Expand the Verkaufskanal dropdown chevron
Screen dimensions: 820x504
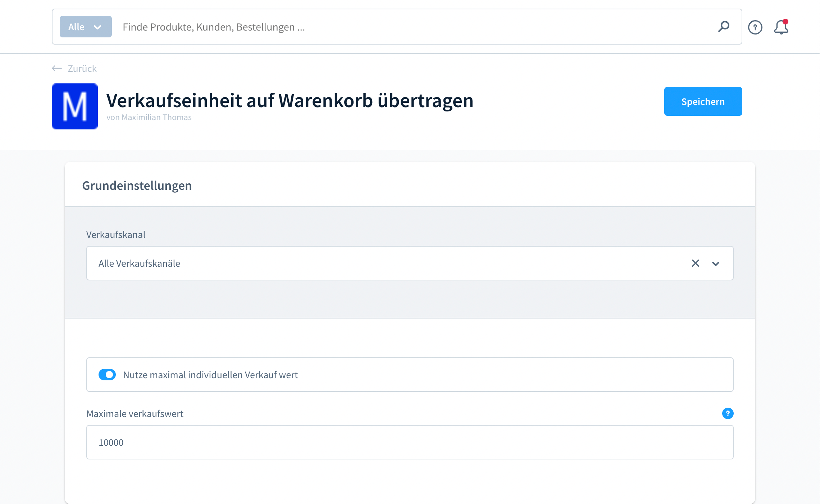coord(716,264)
